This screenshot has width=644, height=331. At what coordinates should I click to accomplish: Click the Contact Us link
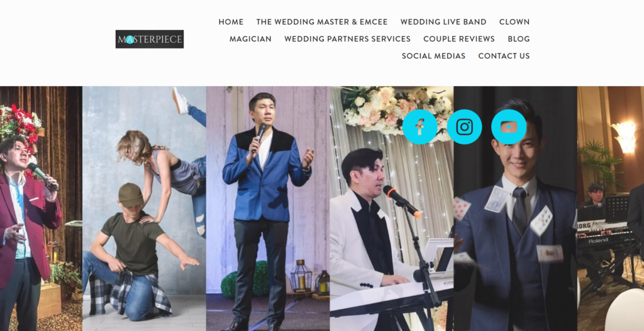[504, 56]
